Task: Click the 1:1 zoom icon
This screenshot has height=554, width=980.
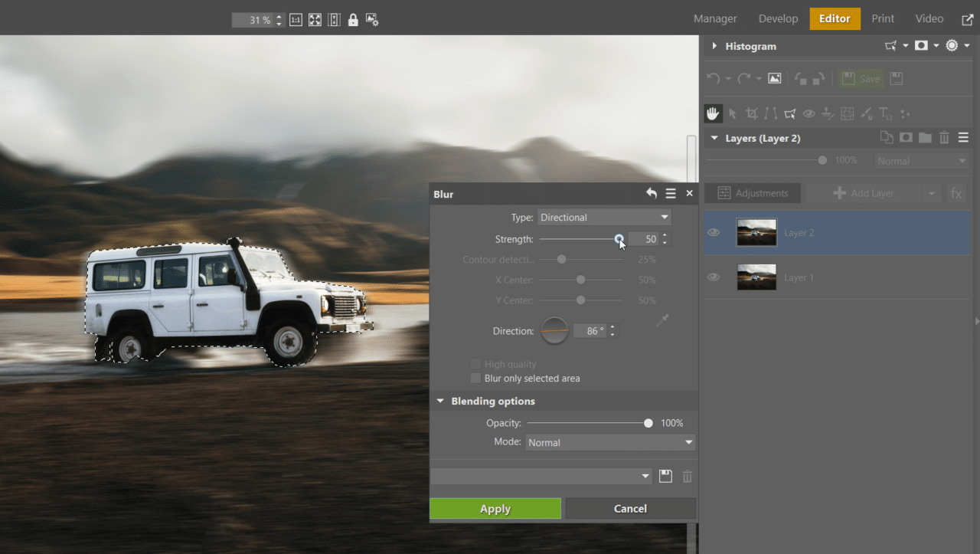Action: click(296, 19)
